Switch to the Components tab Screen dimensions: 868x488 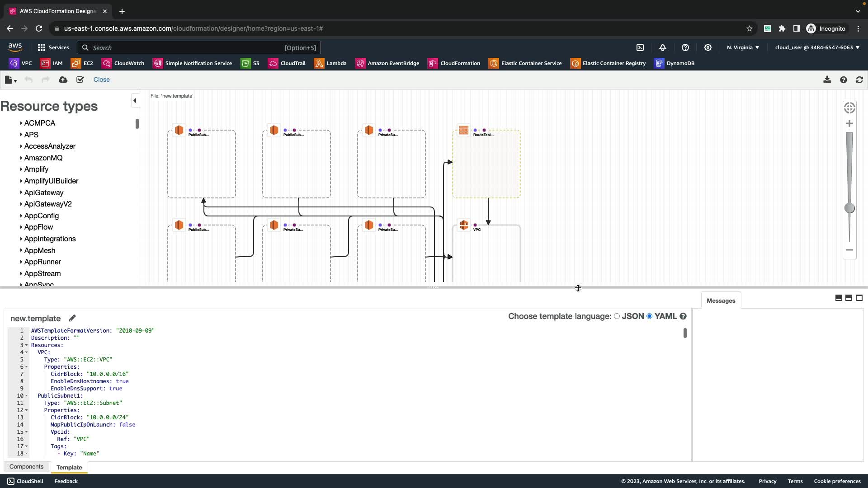point(26,467)
